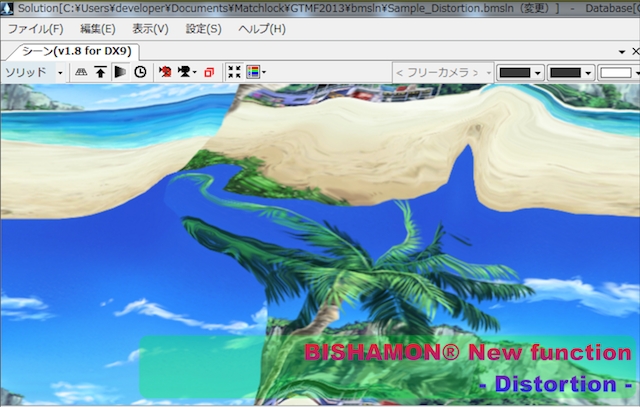Click the second dark color swatch

tap(565, 73)
